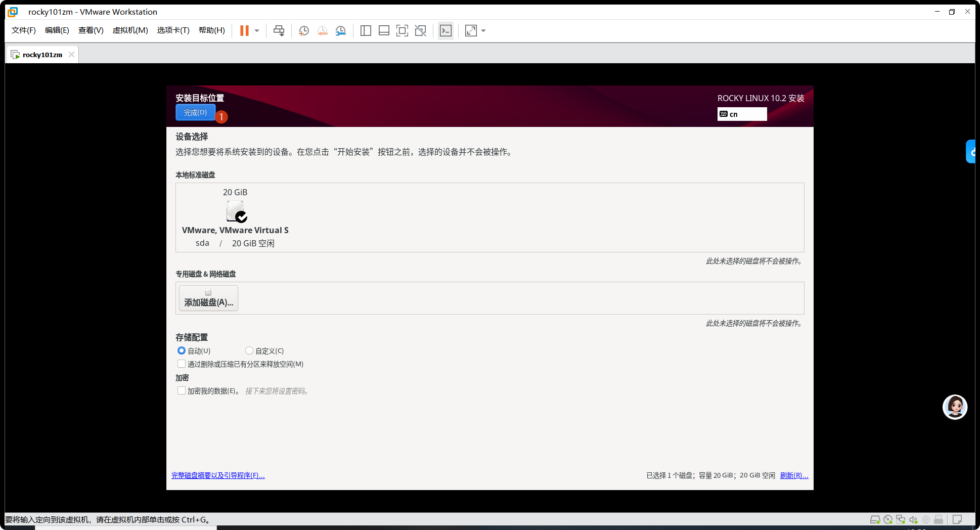This screenshot has width=980, height=530.
Task: Click the text 已选择 1 个磁盘；容量 20 GiB；20 GiB 空闲
Action: (x=710, y=475)
